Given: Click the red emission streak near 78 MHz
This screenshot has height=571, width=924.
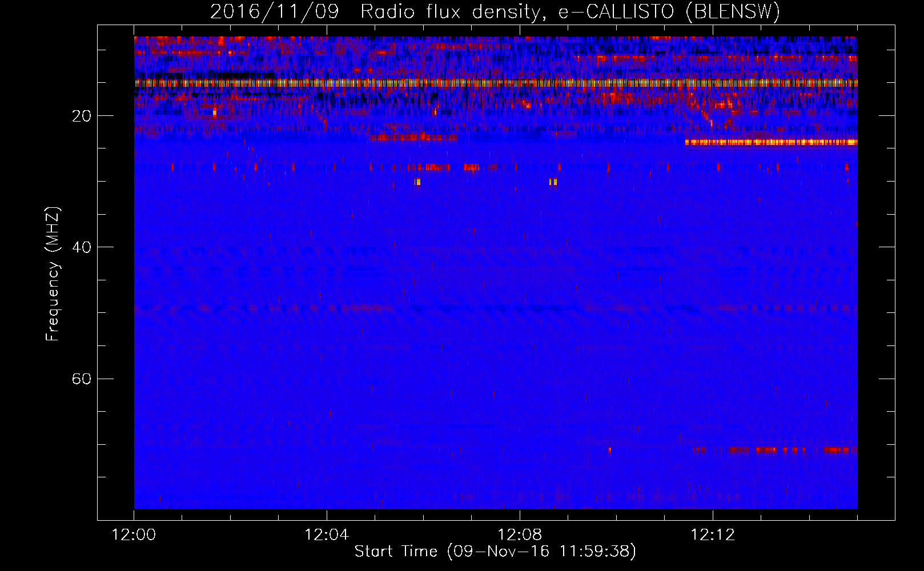Looking at the screenshot, I should [776, 450].
